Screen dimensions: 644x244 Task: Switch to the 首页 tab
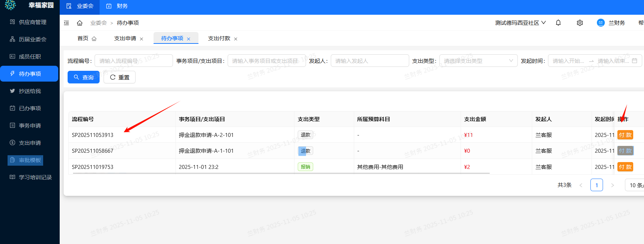(87, 38)
